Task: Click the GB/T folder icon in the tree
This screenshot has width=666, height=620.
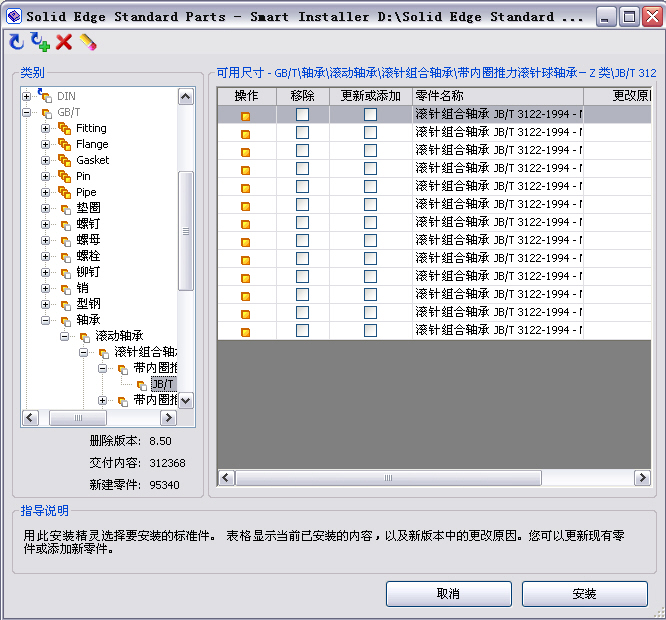Action: pyautogui.click(x=47, y=113)
